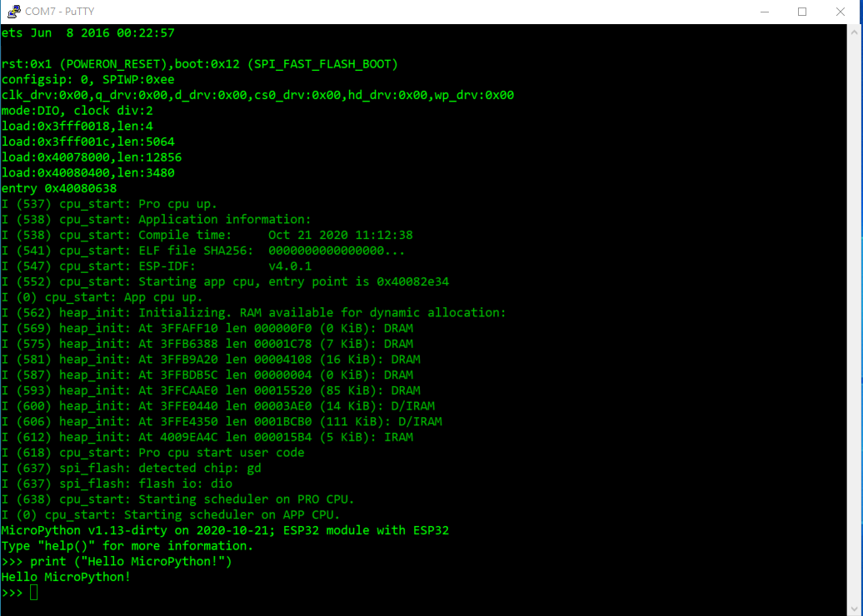Click the 'spi_flash: flash io: dio' line
Image resolution: width=863 pixels, height=616 pixels.
[117, 484]
